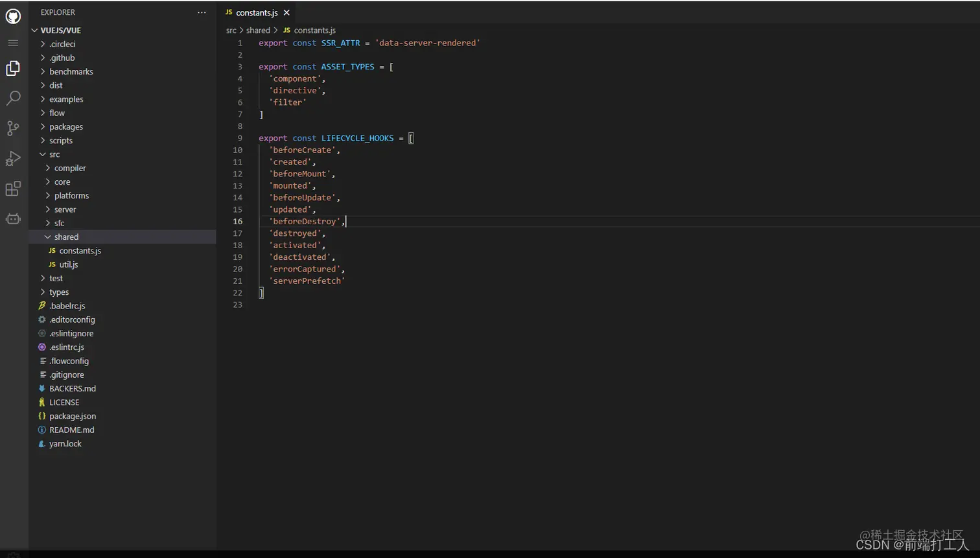This screenshot has width=980, height=558.
Task: Open the Run and Debug icon
Action: pyautogui.click(x=13, y=158)
